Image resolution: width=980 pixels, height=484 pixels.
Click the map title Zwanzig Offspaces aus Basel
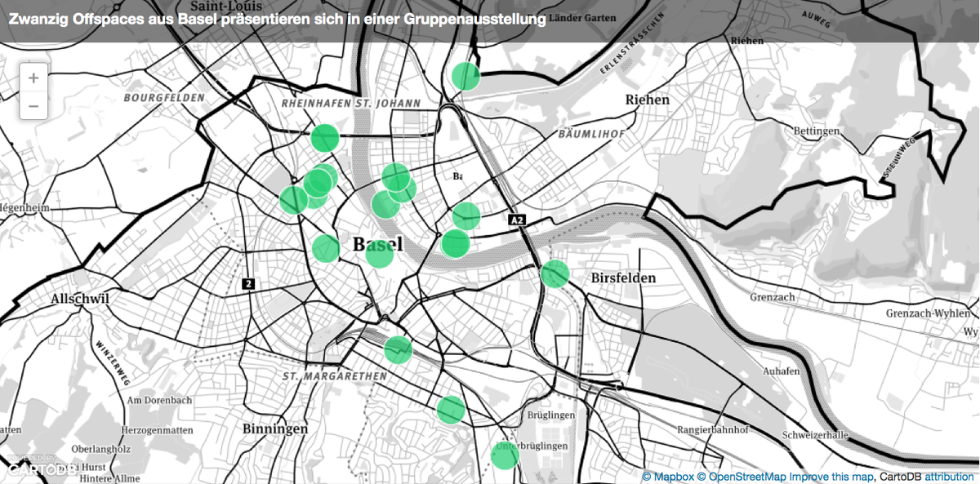276,19
